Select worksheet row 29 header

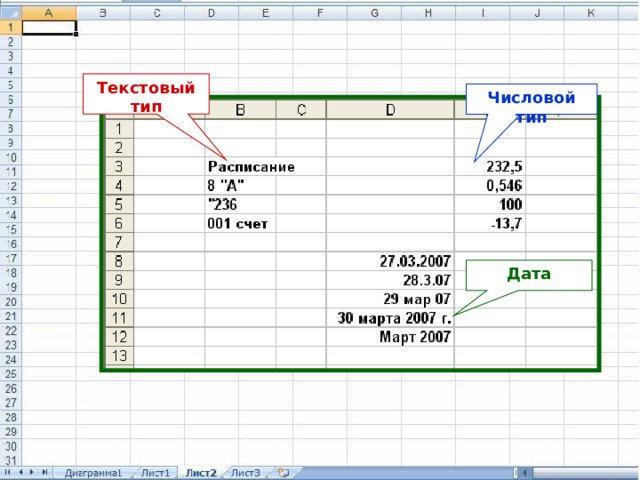coord(11,431)
